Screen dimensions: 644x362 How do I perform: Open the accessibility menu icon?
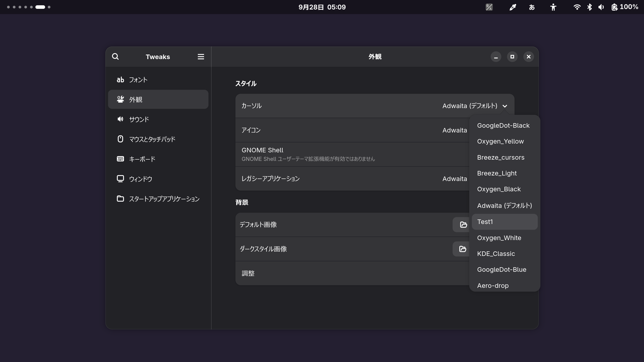click(x=553, y=7)
